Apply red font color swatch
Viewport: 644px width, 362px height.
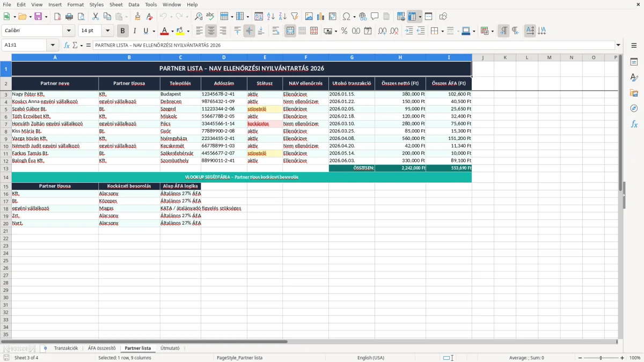pyautogui.click(x=164, y=31)
